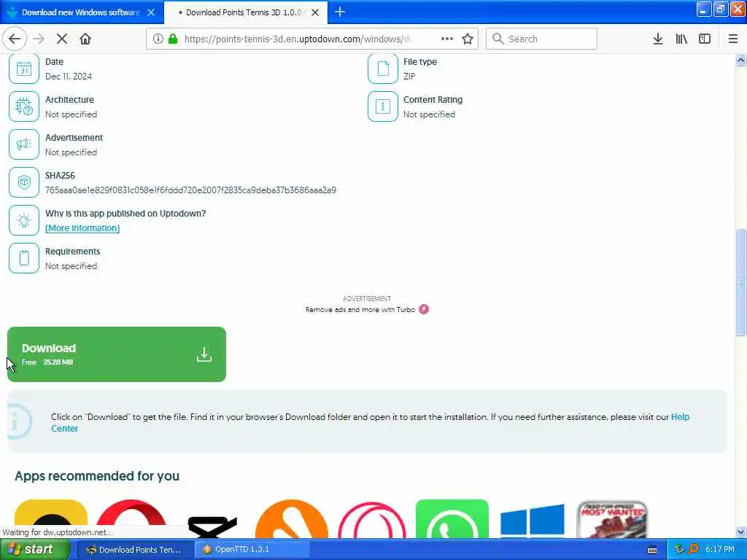Open page actions three-dot menu
This screenshot has height=560, width=747.
click(x=447, y=39)
